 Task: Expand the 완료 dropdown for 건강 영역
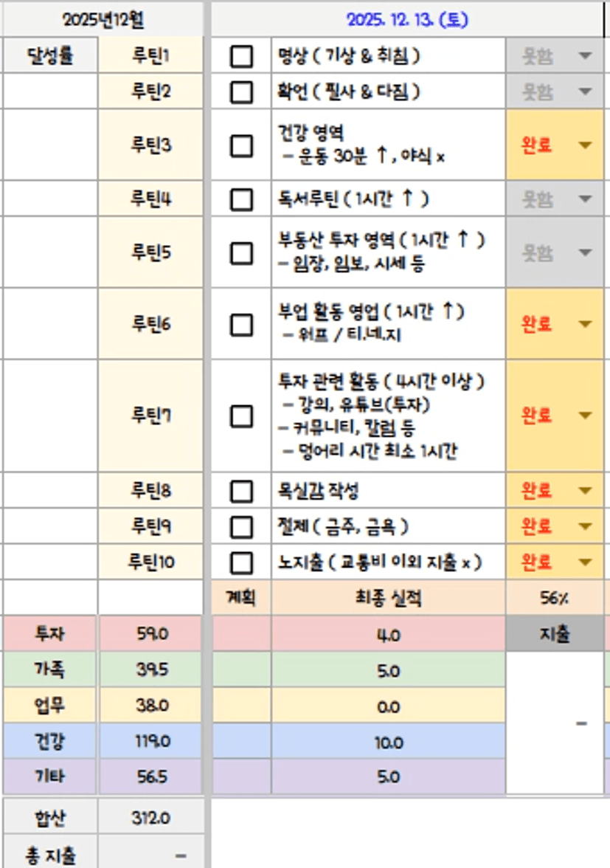pyautogui.click(x=586, y=145)
